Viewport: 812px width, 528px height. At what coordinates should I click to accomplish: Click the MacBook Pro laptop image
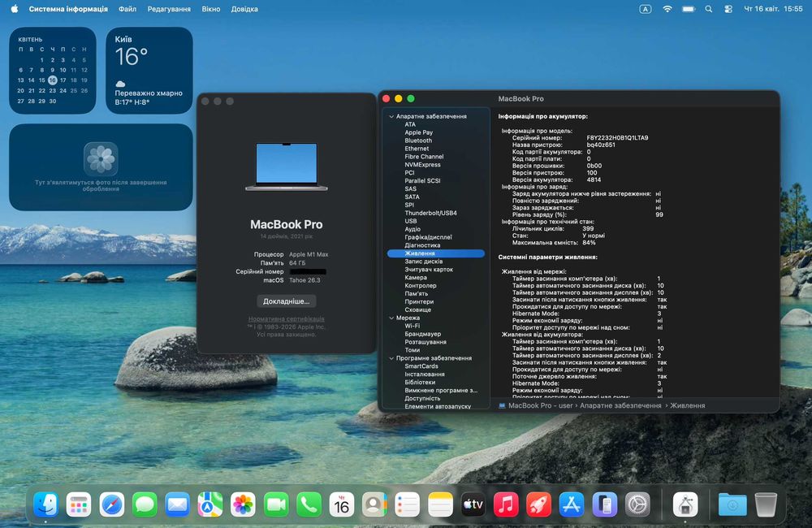[x=287, y=167]
